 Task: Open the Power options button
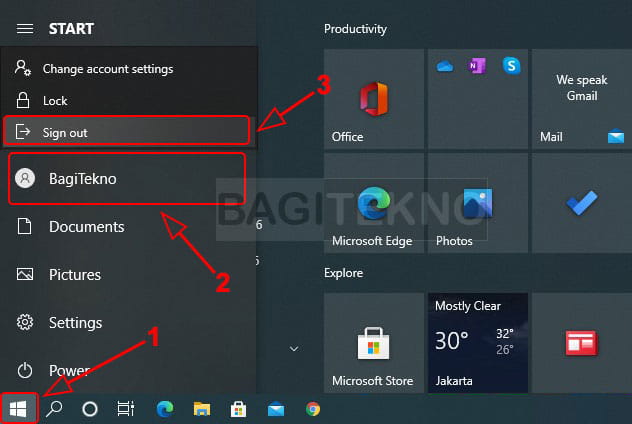127,370
